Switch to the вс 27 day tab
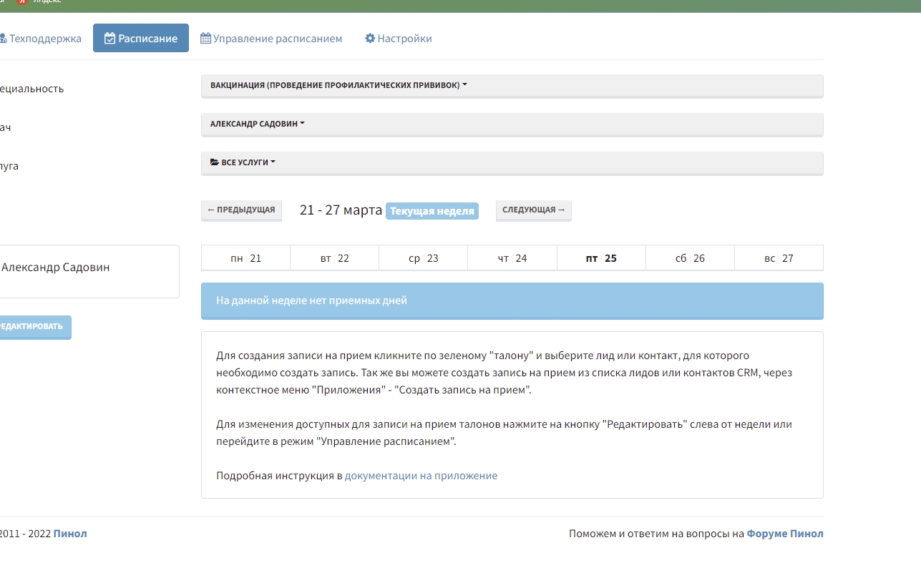Image resolution: width=921 pixels, height=588 pixels. click(x=779, y=258)
